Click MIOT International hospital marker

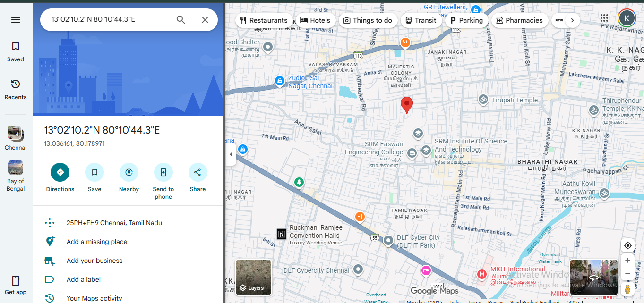[481, 274]
